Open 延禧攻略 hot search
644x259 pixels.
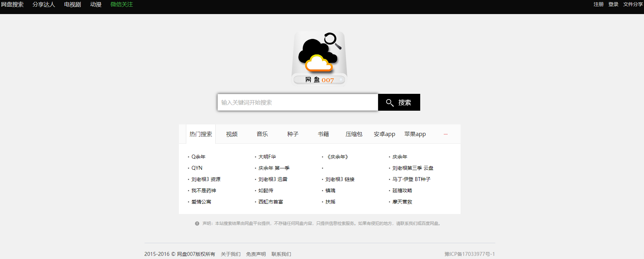click(402, 190)
